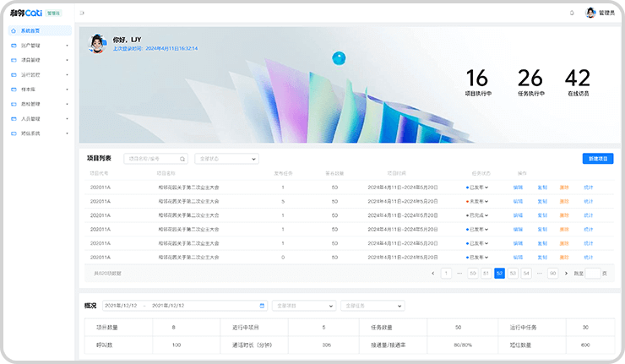Click the 管理员 user avatar at top right
625x364 pixels.
point(590,13)
